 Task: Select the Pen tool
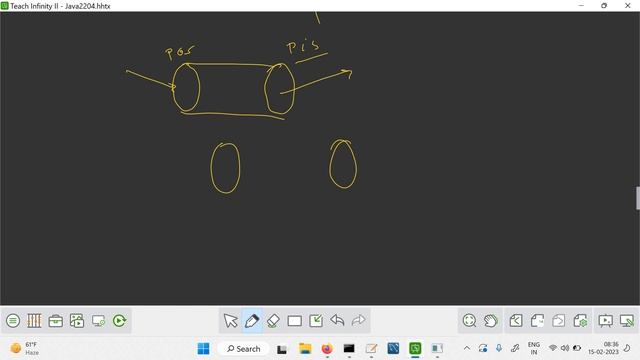click(x=252, y=321)
